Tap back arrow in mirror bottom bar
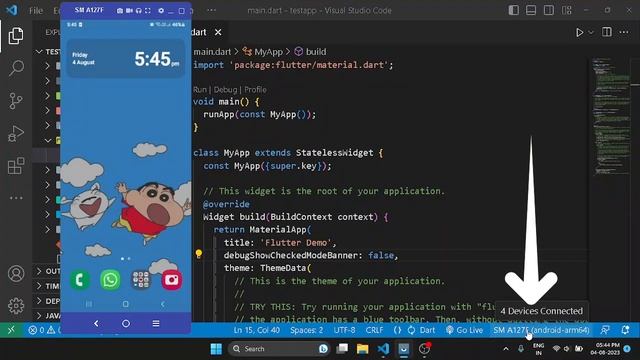The image size is (640, 360). [x=96, y=323]
